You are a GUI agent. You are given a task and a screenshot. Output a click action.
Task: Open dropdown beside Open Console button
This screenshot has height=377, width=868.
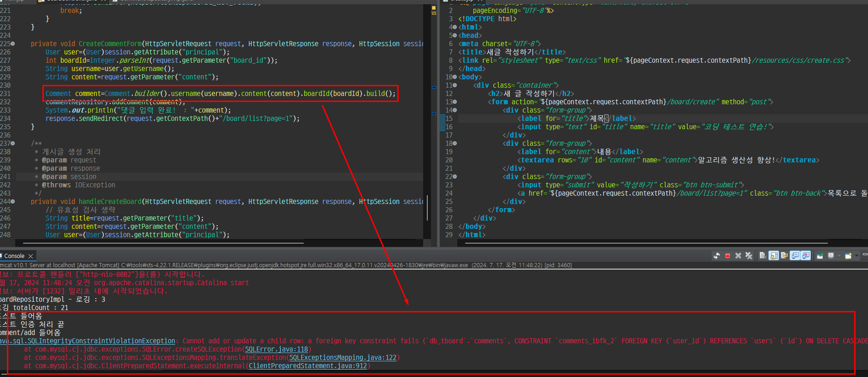click(x=856, y=256)
